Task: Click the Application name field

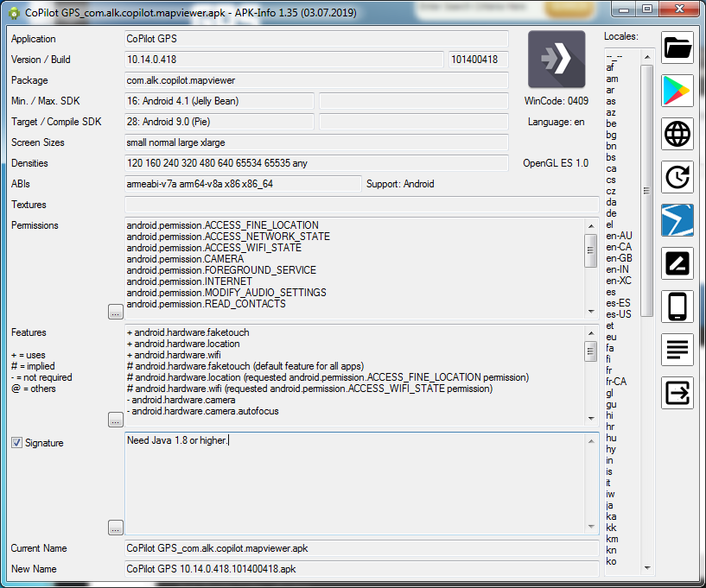Action: click(x=316, y=39)
